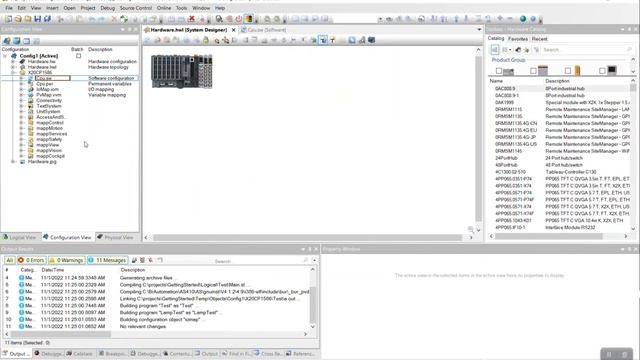
Task: Click the dark module icon at end of System Designer toolbar
Action: (x=371, y=40)
